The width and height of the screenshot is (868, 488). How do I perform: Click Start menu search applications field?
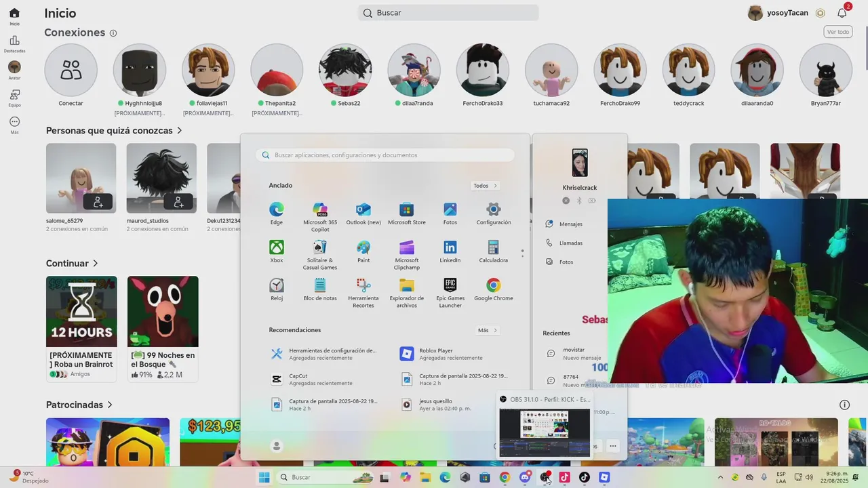coord(385,155)
